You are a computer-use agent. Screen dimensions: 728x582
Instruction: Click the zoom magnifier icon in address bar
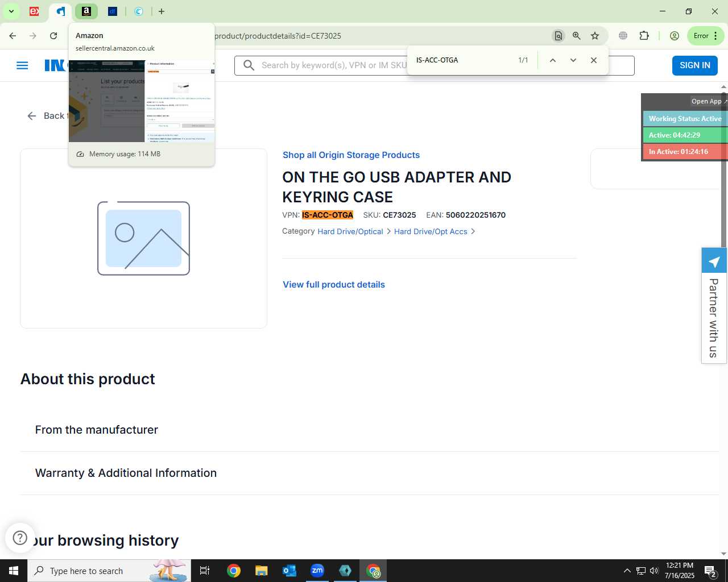577,36
